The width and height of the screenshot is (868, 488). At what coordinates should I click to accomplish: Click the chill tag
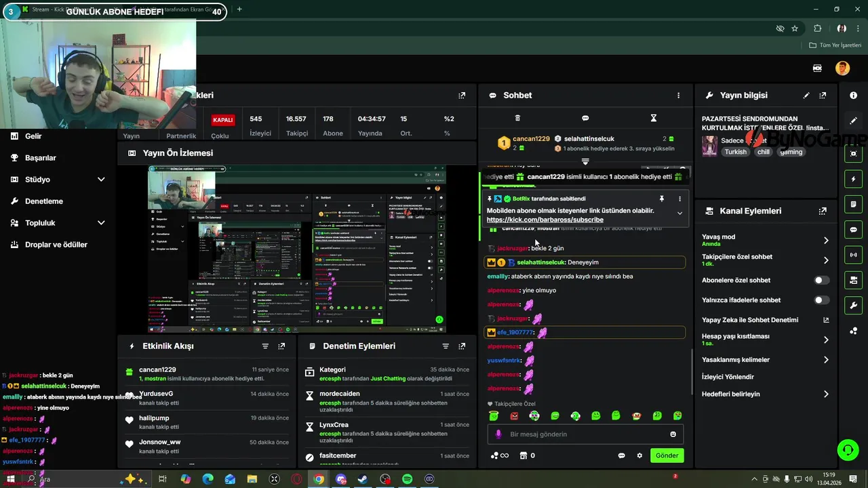pyautogui.click(x=764, y=152)
